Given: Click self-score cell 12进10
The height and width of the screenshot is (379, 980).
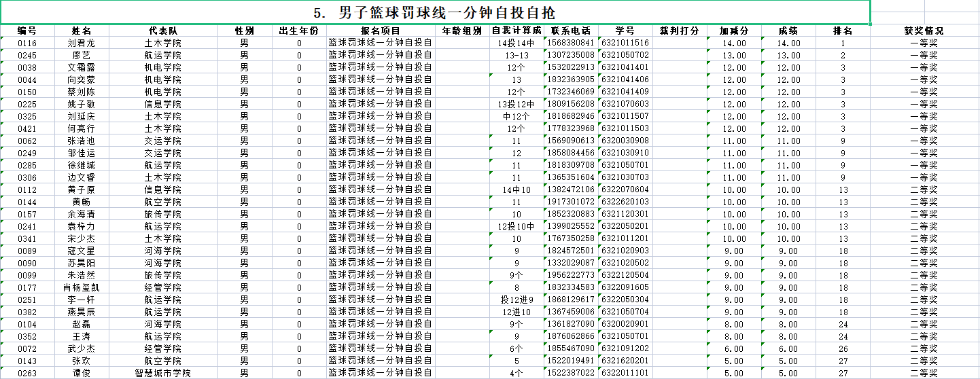Looking at the screenshot, I should [517, 312].
